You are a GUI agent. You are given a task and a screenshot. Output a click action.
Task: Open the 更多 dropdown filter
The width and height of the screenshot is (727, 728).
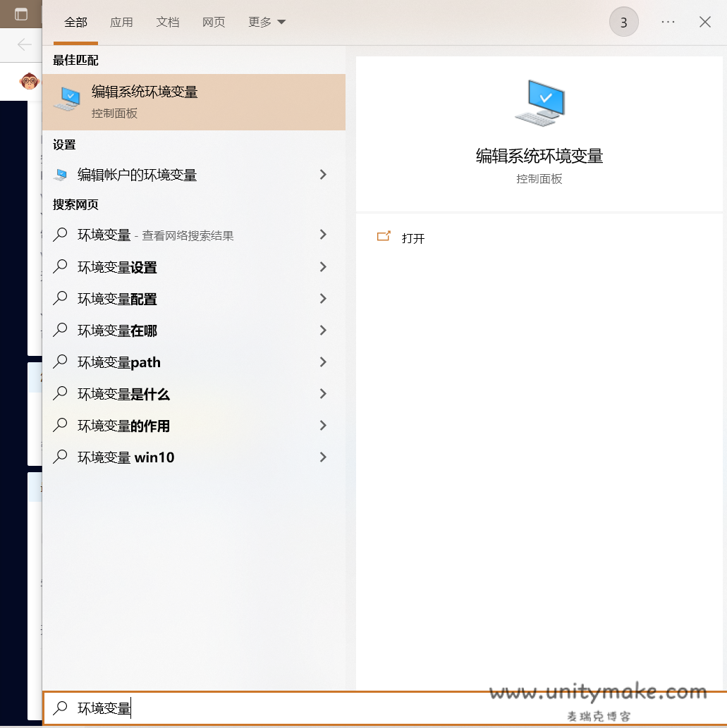[x=267, y=23]
